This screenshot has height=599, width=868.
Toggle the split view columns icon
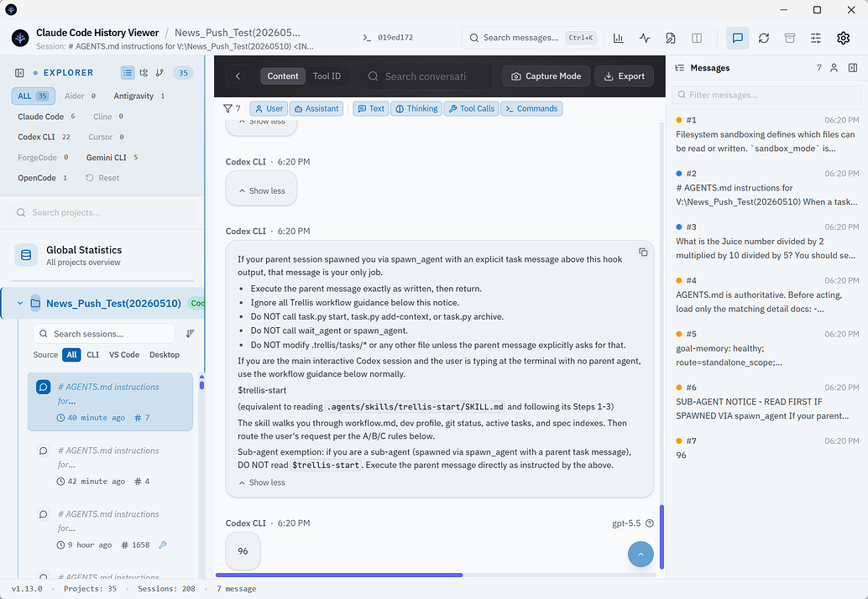coord(697,38)
